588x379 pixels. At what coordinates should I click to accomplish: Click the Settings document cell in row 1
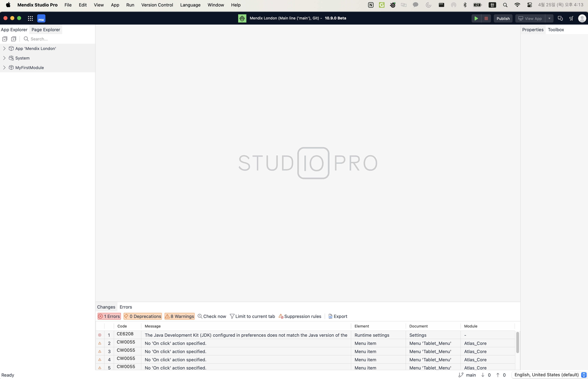click(433, 335)
